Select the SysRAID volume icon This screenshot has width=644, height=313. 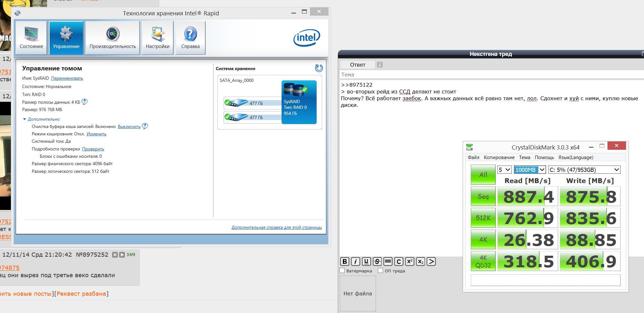pyautogui.click(x=299, y=102)
